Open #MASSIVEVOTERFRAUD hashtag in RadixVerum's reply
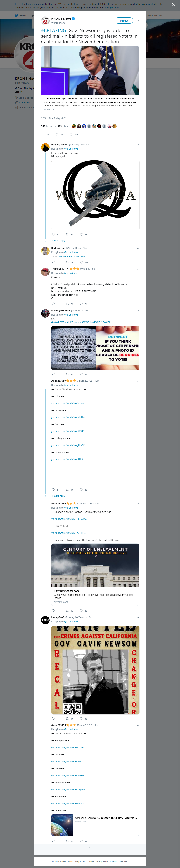Screen dimensions: 180x868 coord(71,256)
